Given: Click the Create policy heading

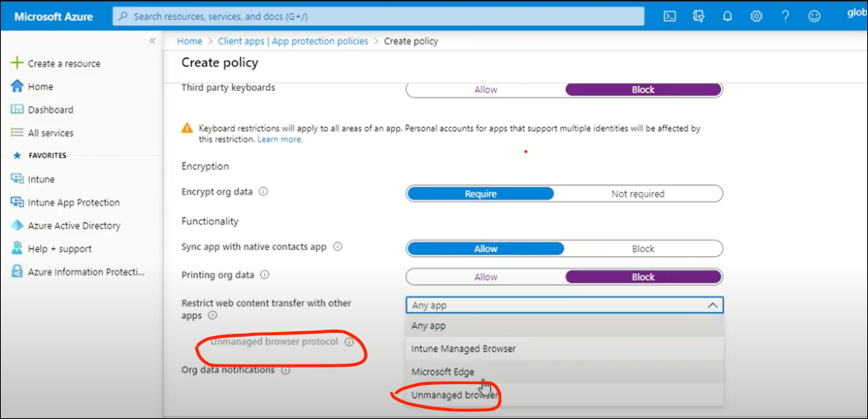Looking at the screenshot, I should tap(220, 62).
